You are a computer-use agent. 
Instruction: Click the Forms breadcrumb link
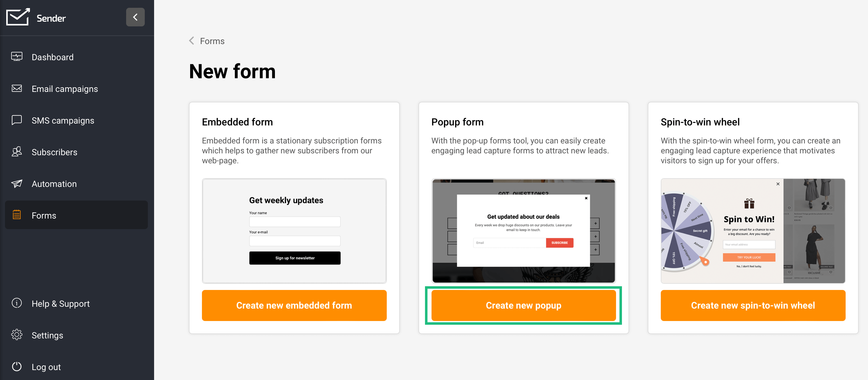[212, 40]
